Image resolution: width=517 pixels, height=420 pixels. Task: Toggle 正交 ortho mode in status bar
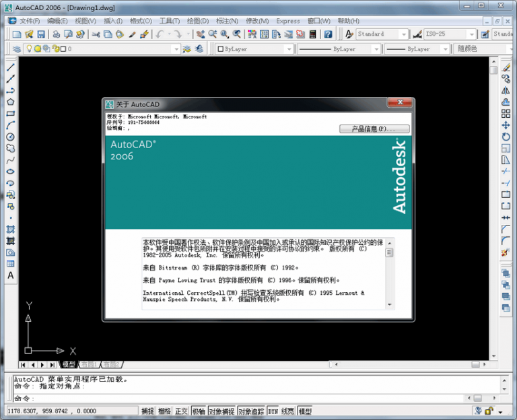[181, 411]
